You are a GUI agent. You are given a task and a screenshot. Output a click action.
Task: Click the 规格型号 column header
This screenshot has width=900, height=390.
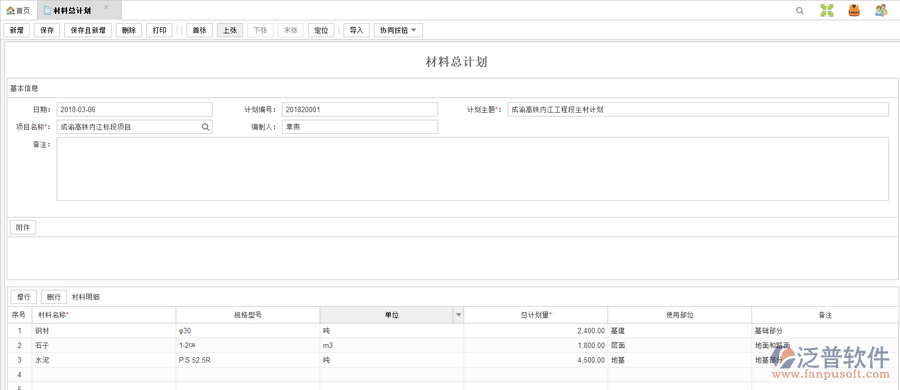[248, 315]
